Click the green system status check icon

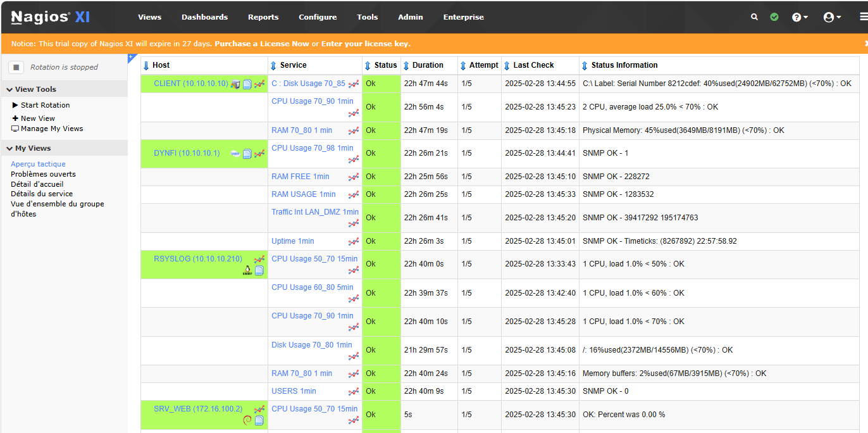pos(774,17)
